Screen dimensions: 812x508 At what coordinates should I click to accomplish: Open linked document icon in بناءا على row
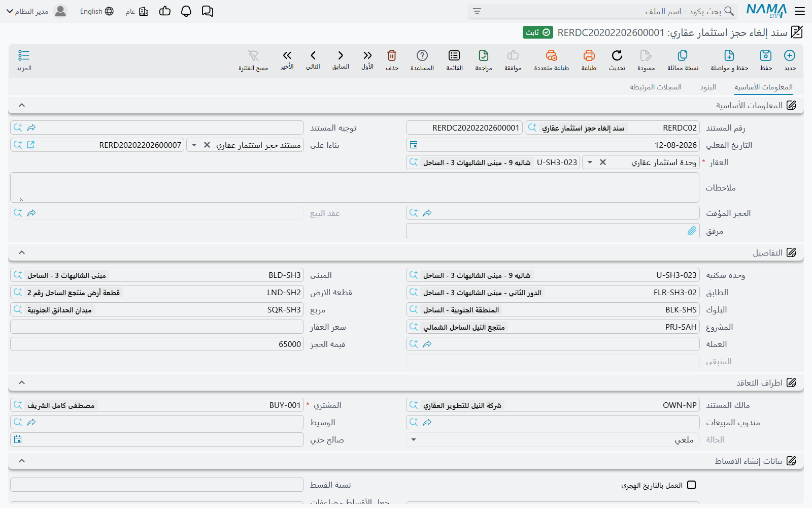30,145
